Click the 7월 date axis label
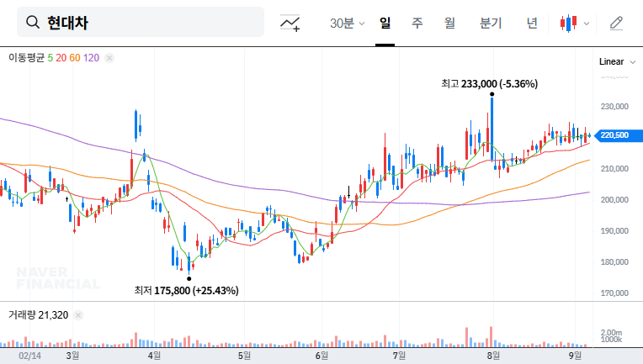643x364 pixels. tap(399, 356)
